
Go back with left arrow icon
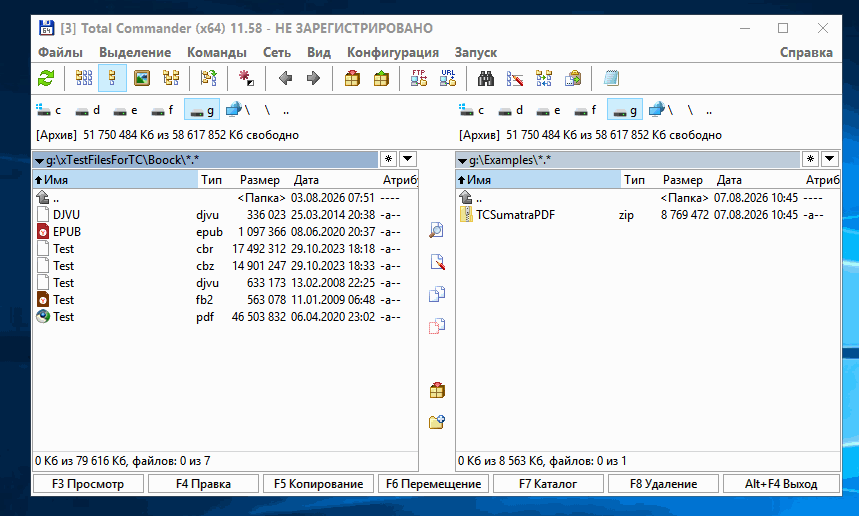click(x=285, y=78)
